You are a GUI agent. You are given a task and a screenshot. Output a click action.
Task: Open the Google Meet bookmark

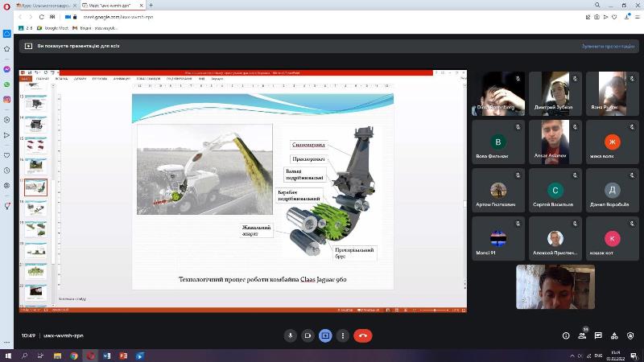(x=53, y=28)
